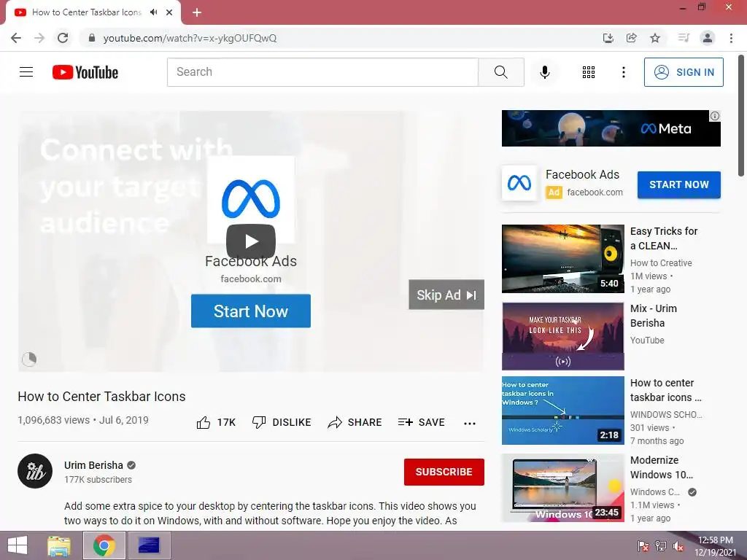This screenshot has width=747, height=560.
Task: Go back in the browser
Action: (16, 38)
